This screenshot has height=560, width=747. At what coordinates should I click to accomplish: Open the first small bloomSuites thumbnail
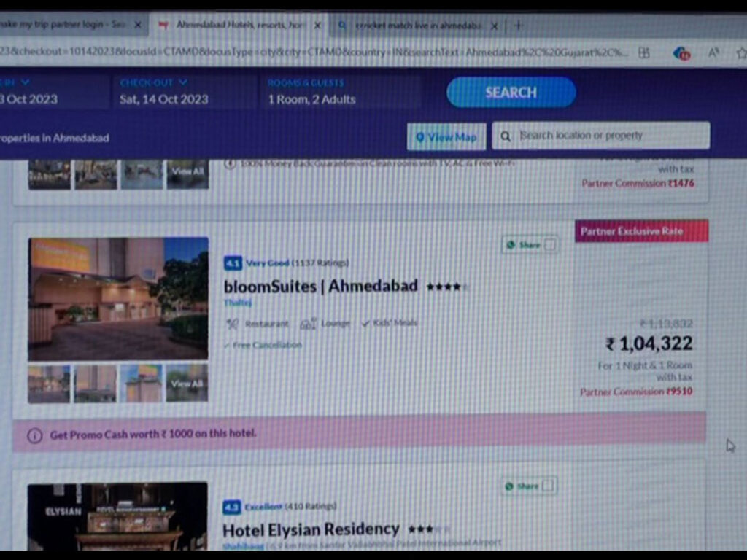(49, 384)
